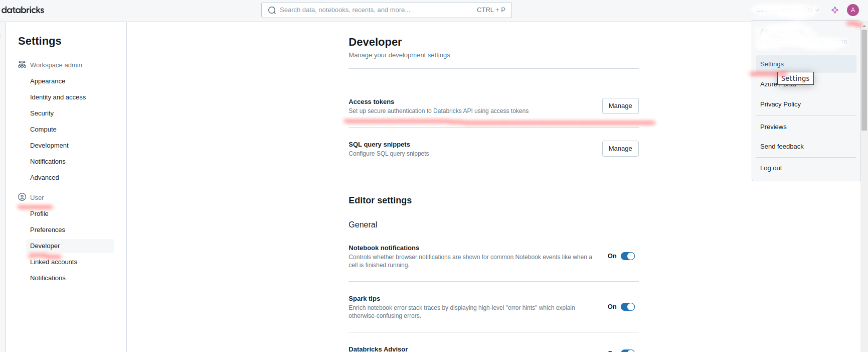Click the 'CTRL + P' shortcut hint
Image resolution: width=868 pixels, height=352 pixels.
[491, 10]
